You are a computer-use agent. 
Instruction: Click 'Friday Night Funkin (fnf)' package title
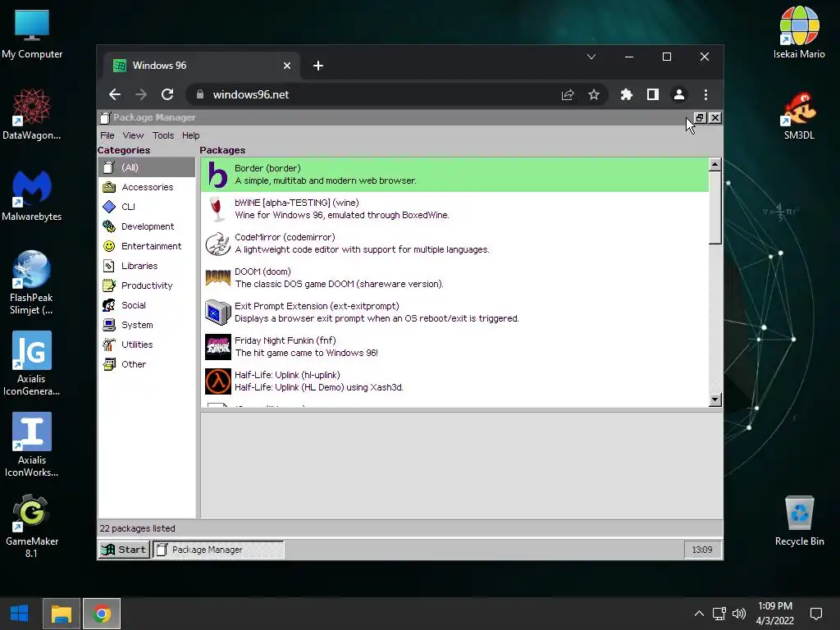pyautogui.click(x=285, y=340)
